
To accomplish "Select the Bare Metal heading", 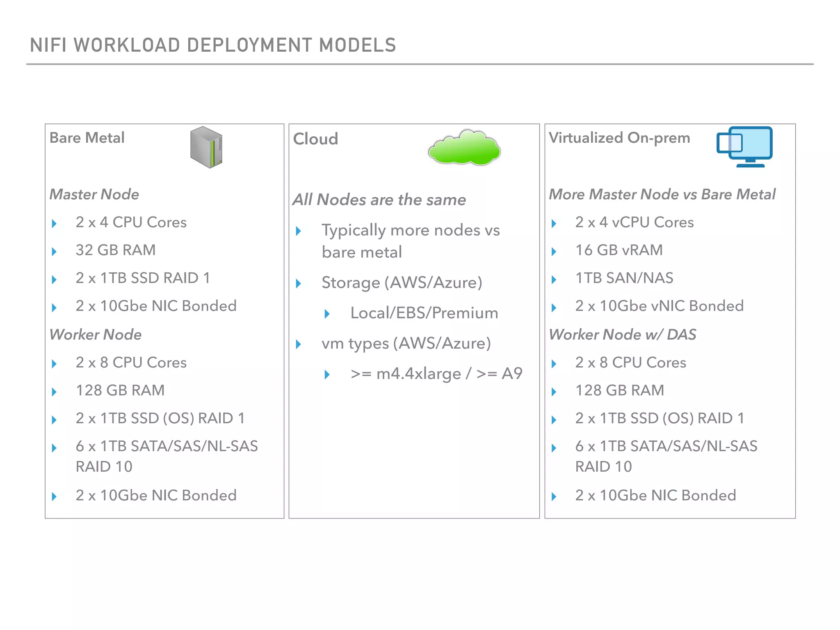I will 87,138.
